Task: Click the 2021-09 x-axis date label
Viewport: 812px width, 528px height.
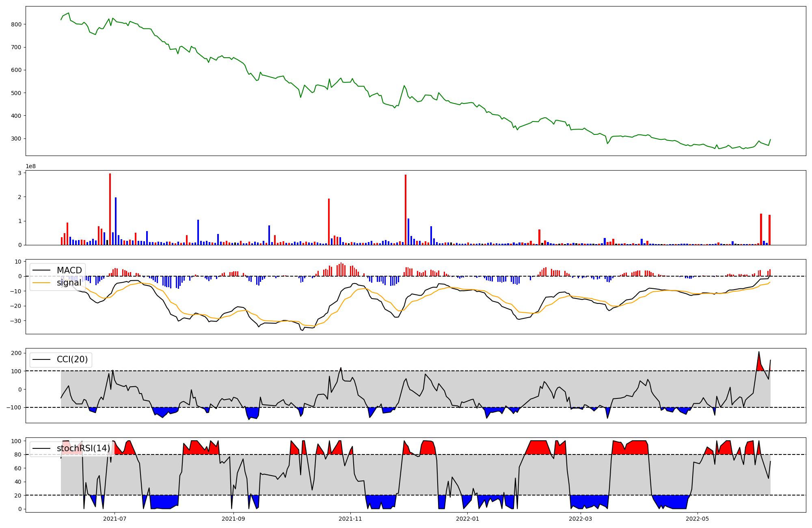Action: click(233, 519)
